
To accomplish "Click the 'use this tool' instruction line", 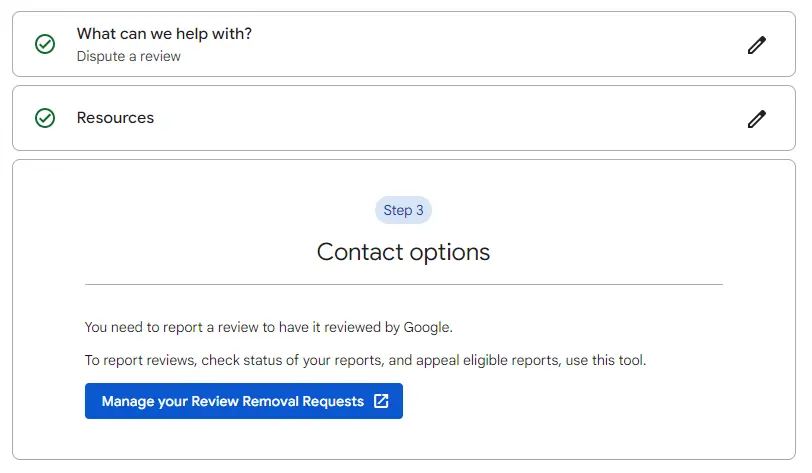I will point(365,360).
